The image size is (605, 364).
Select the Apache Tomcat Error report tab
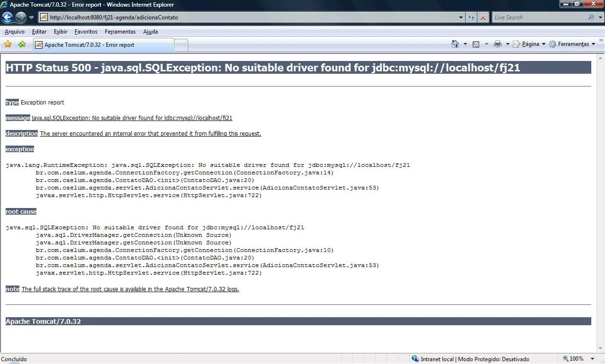click(89, 45)
